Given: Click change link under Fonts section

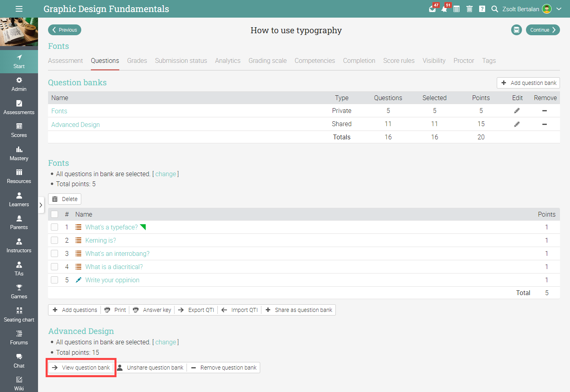Looking at the screenshot, I should pos(166,174).
